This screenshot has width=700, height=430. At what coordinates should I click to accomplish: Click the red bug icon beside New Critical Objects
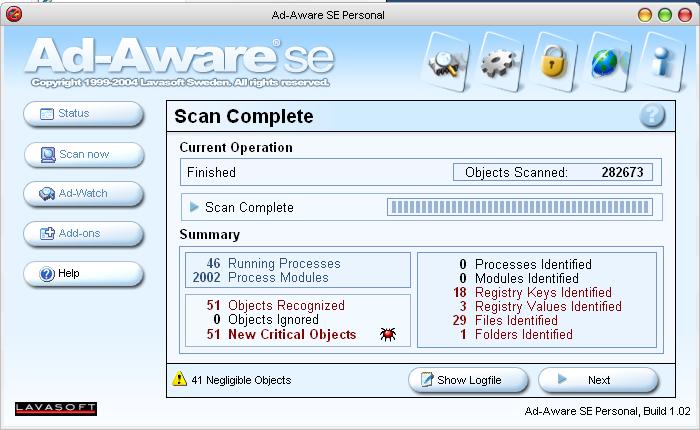point(388,334)
